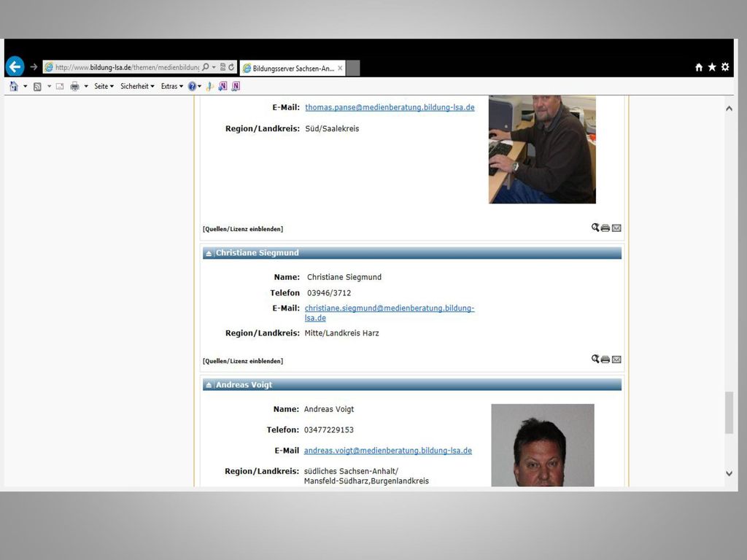Viewport: 747px width, 560px height.
Task: Expand the feeds dropdown arrow
Action: (49, 86)
